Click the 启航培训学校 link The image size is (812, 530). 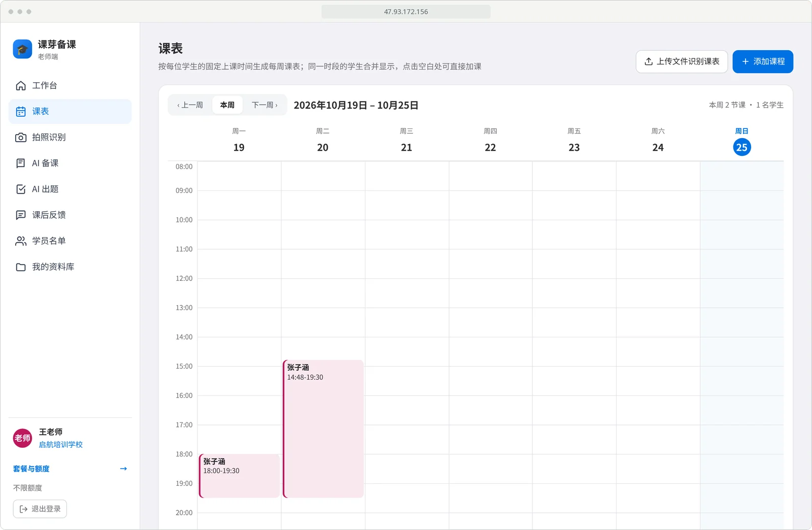tap(61, 444)
